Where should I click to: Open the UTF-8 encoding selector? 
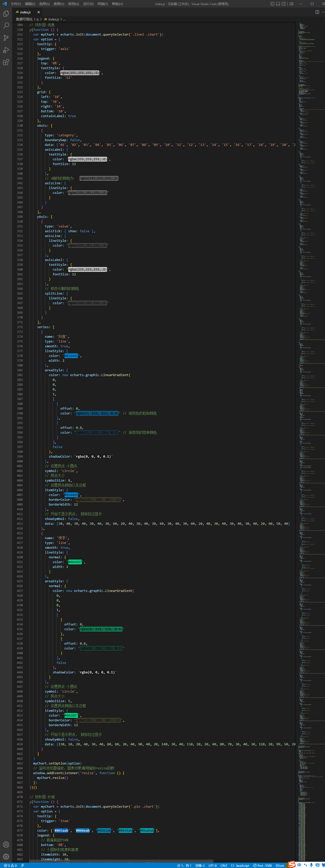(x=212, y=865)
